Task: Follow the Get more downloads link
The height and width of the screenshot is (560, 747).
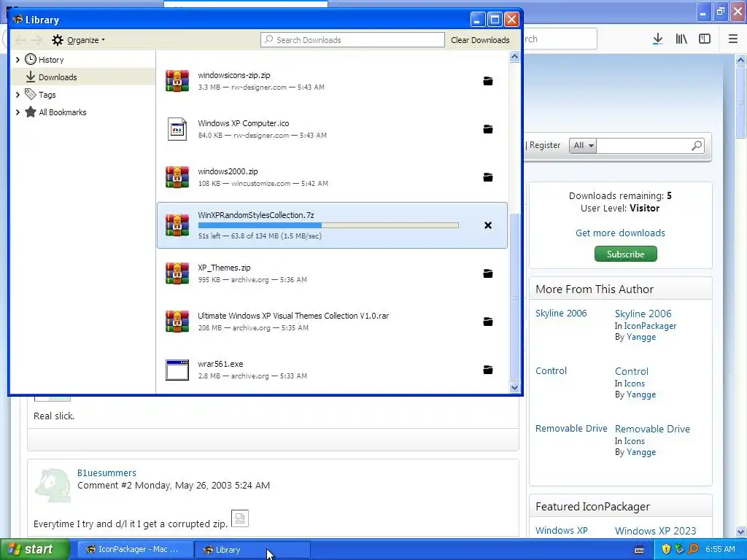Action: [620, 233]
